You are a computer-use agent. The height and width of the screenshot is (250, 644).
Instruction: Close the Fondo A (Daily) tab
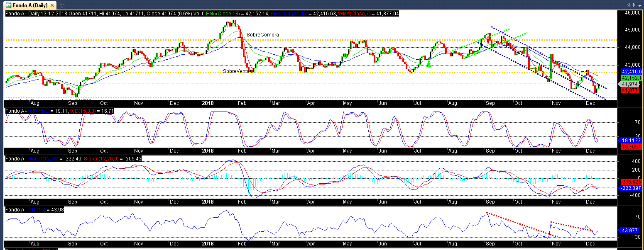coord(53,5)
